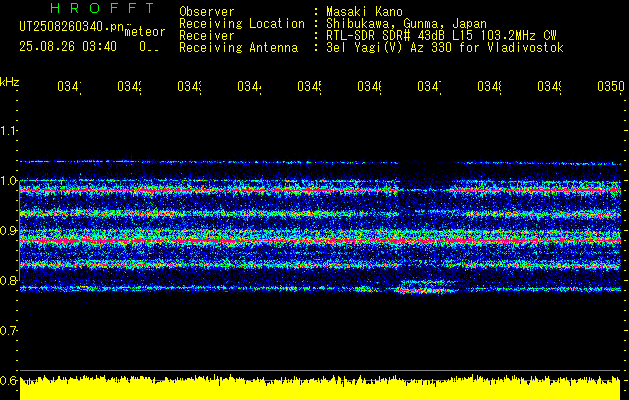Click the HROFFT title text
Screen dimensions: 629x400
click(102, 8)
